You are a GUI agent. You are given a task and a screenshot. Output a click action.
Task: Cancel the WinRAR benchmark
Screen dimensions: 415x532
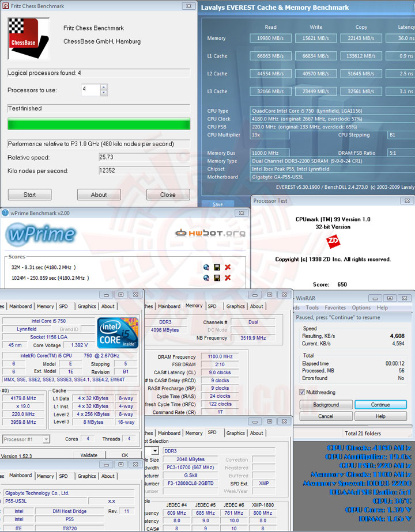point(326,416)
